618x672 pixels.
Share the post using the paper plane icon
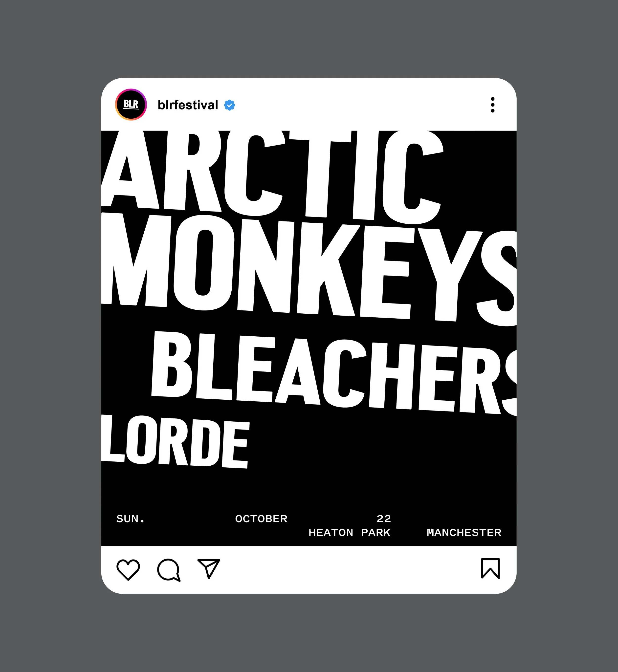tap(209, 569)
